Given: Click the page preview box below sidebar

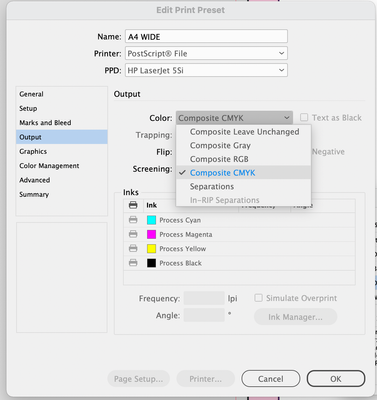Looking at the screenshot, I should coord(62,277).
